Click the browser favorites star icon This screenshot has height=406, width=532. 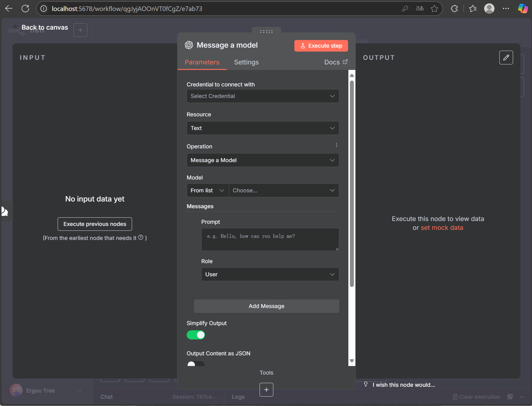tap(434, 9)
